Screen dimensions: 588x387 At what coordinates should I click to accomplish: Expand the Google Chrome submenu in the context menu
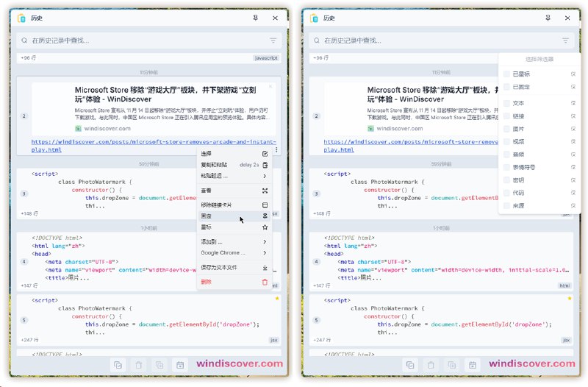click(x=234, y=252)
